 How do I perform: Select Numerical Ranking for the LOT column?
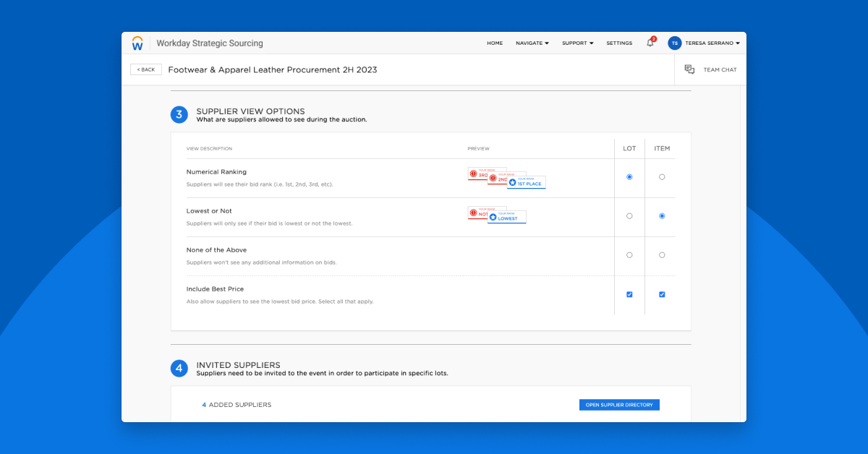tap(629, 177)
